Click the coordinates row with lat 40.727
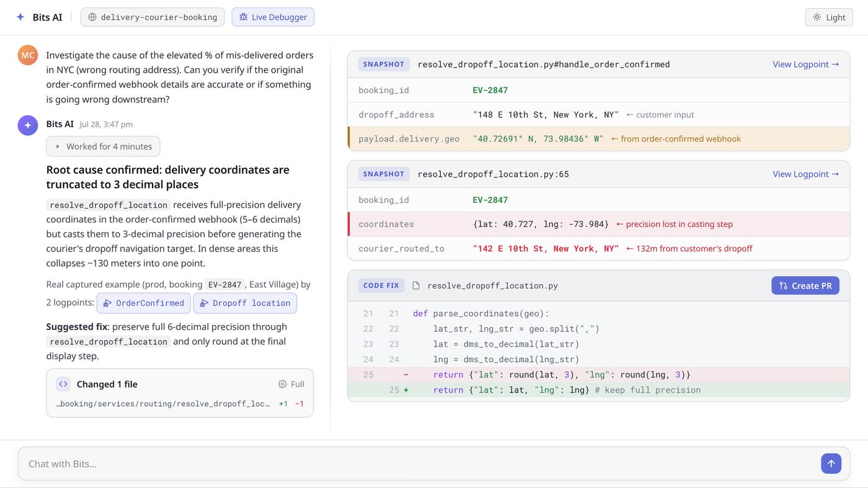Image resolution: width=868 pixels, height=488 pixels. click(598, 224)
